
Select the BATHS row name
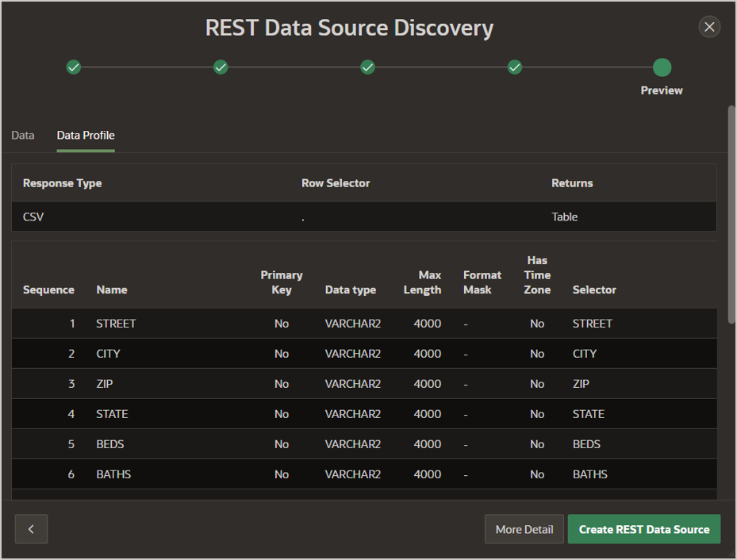(x=113, y=474)
